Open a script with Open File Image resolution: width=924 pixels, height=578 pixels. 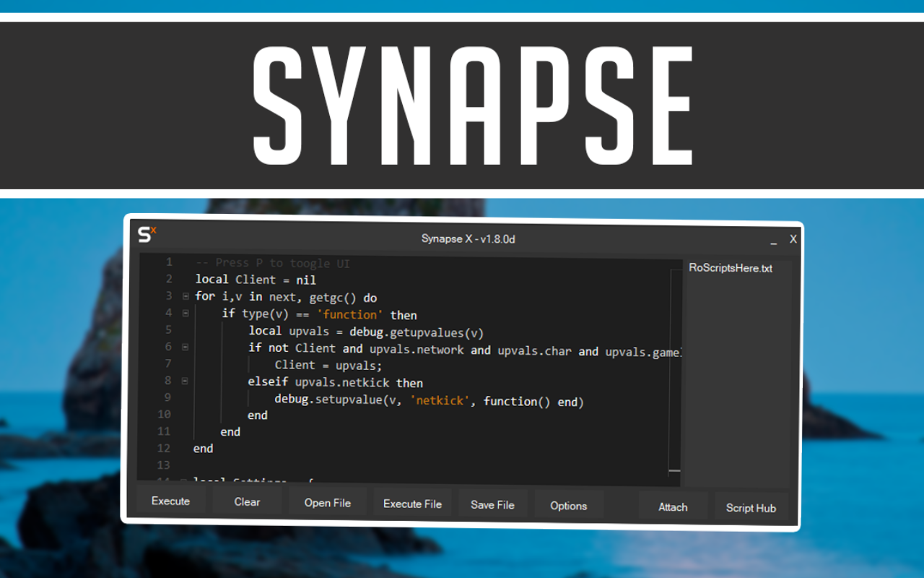[x=328, y=503]
